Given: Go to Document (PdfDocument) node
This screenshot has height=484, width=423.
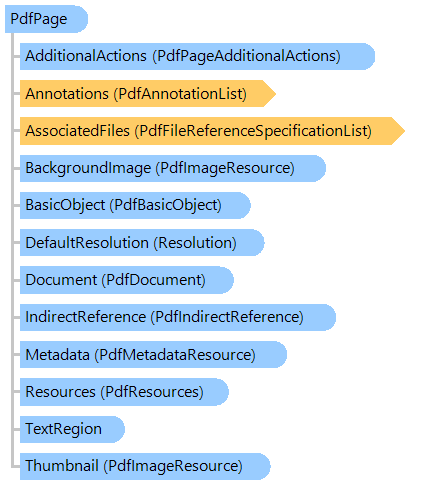Looking at the screenshot, I should point(127,280).
